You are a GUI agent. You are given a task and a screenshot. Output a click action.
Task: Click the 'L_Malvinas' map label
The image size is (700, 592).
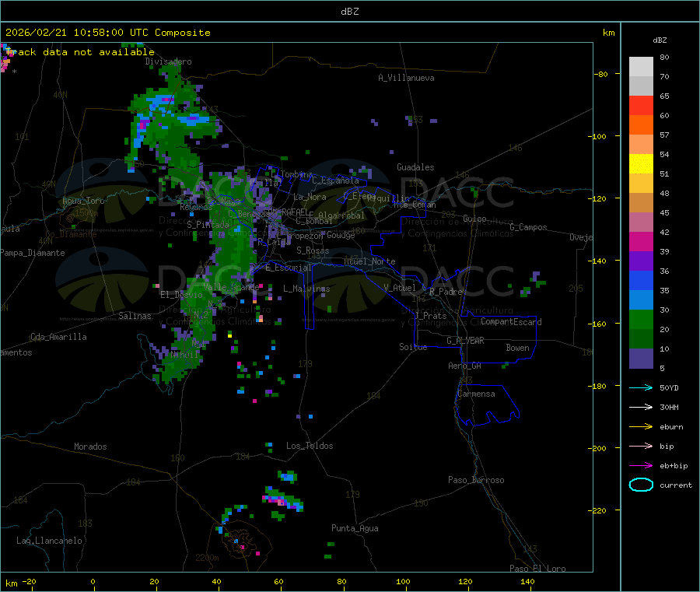pos(306,289)
